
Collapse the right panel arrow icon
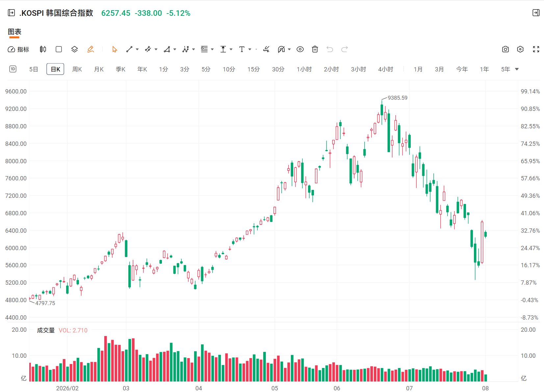click(536, 13)
